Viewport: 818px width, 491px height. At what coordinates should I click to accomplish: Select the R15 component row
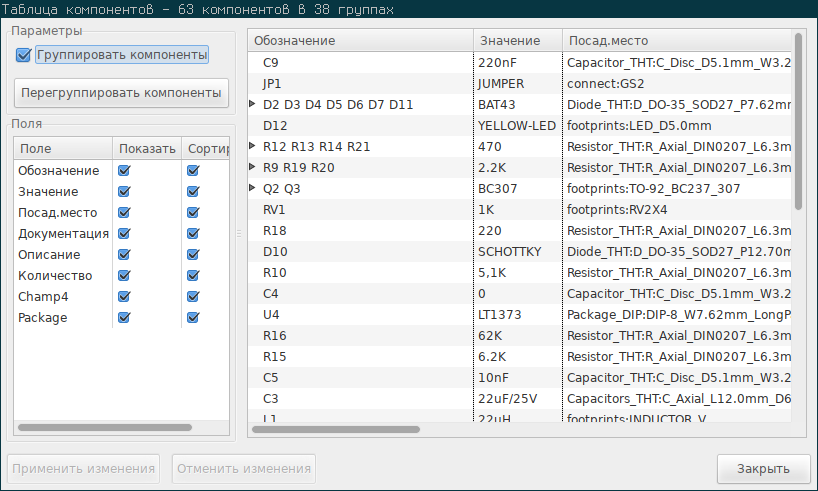coord(520,356)
